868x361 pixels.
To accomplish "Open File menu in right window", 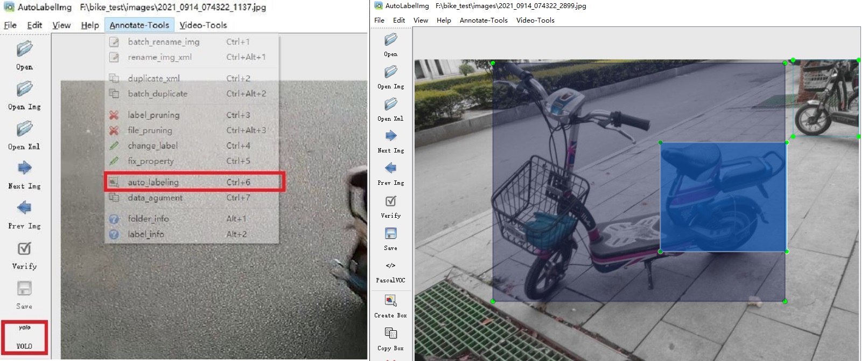I will click(x=380, y=20).
